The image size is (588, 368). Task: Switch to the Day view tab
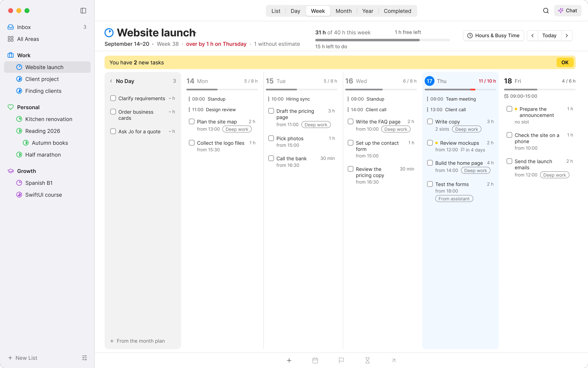click(295, 11)
